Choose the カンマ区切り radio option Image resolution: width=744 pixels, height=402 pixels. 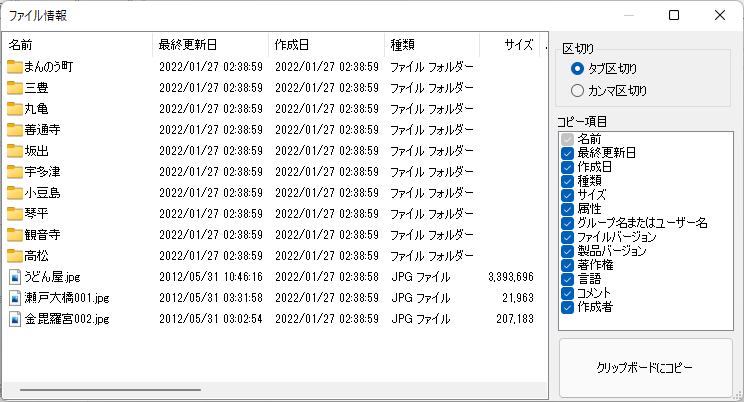coord(577,91)
